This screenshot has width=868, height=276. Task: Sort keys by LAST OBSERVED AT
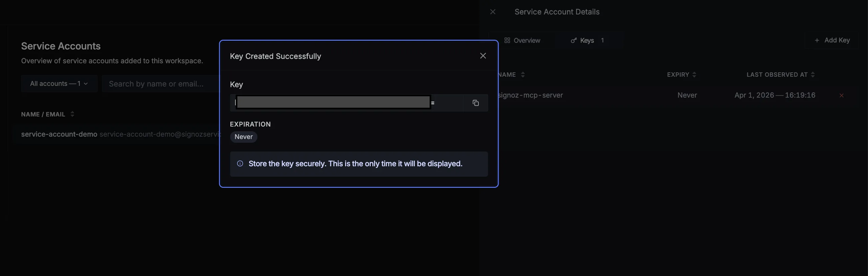(812, 75)
